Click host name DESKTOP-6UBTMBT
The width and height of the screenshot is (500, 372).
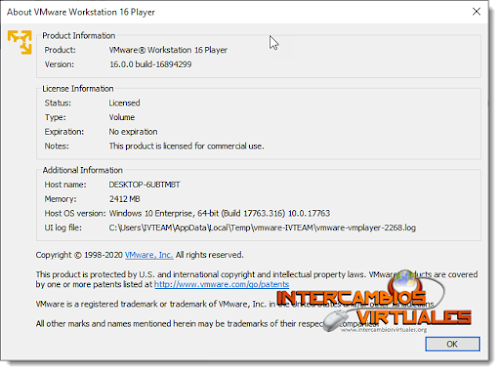pyautogui.click(x=144, y=185)
